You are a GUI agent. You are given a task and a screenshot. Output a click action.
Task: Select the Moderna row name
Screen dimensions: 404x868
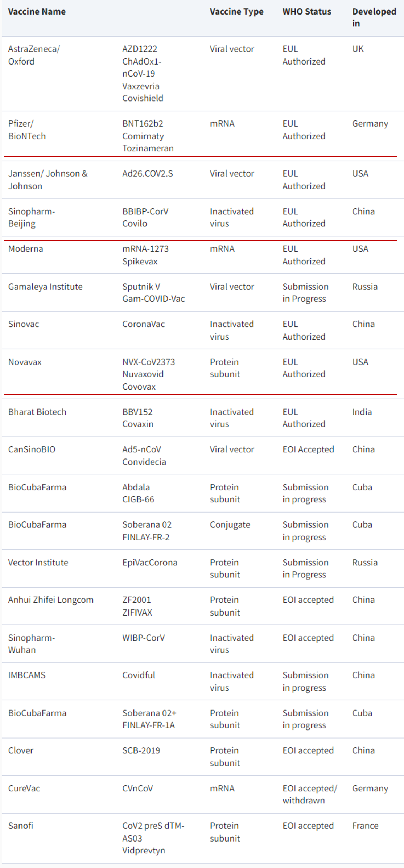point(25,249)
